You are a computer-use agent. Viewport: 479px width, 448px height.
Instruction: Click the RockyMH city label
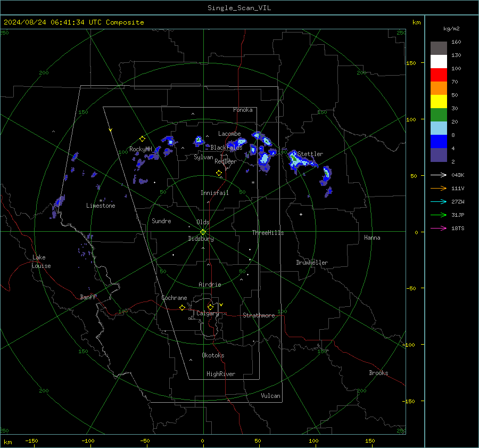click(x=141, y=149)
